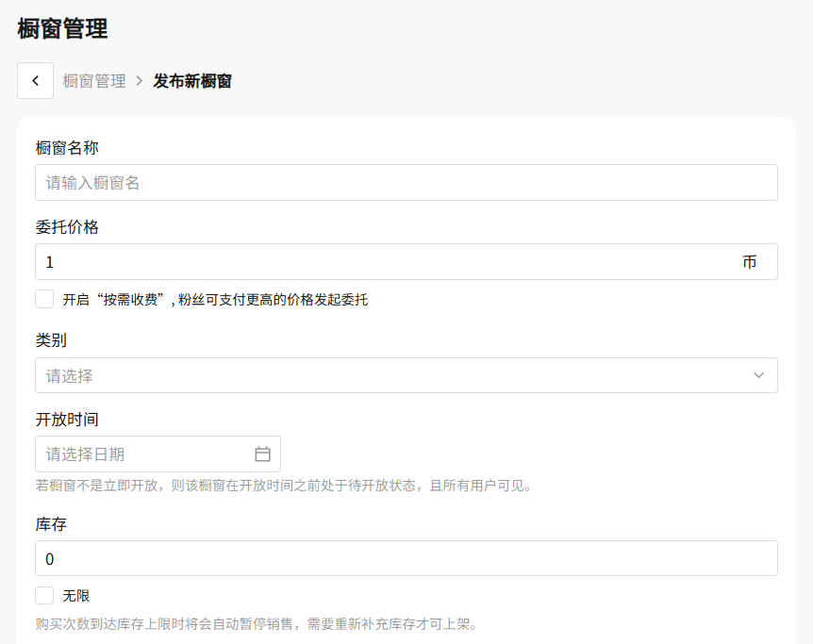Click the 库存 input containing 0

tap(406, 558)
